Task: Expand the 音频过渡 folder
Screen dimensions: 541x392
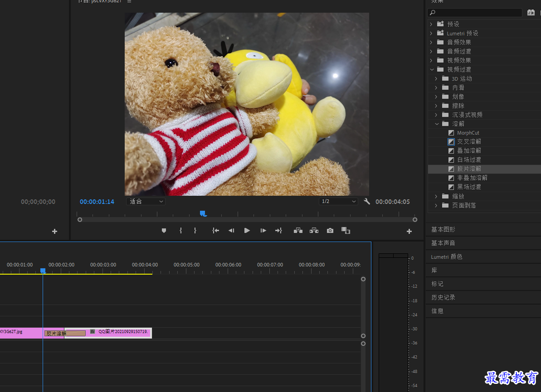Action: (x=431, y=51)
